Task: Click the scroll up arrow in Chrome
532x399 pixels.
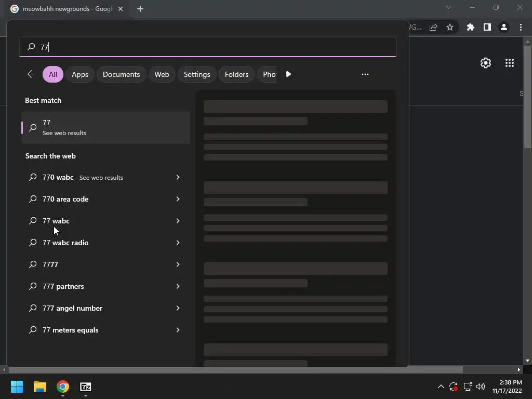Action: click(527, 42)
